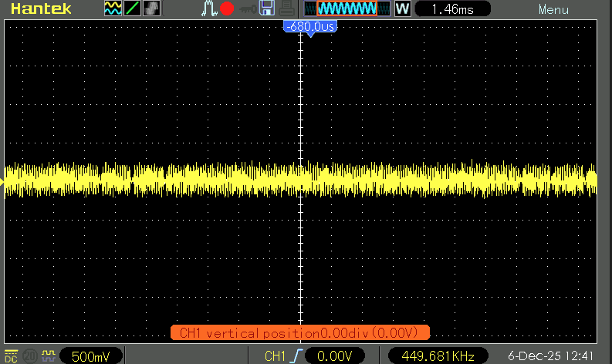Click the rising edge trigger slope icon
Screen dimensions: 612x364
tap(296, 356)
